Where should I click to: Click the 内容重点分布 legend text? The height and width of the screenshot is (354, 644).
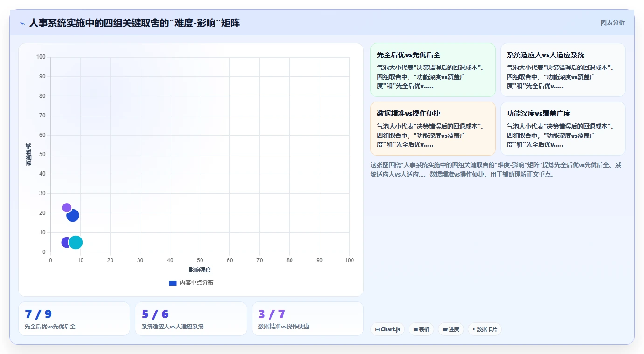(196, 283)
